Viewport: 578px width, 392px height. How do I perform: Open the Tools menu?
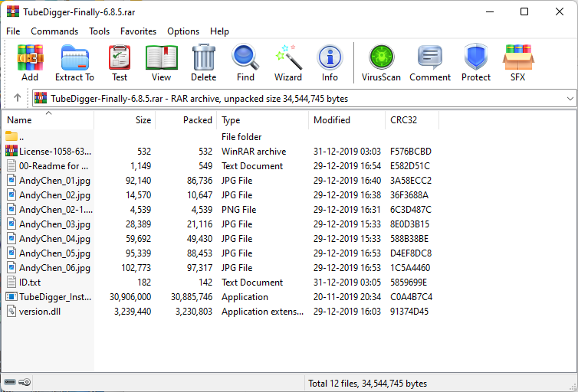click(99, 31)
